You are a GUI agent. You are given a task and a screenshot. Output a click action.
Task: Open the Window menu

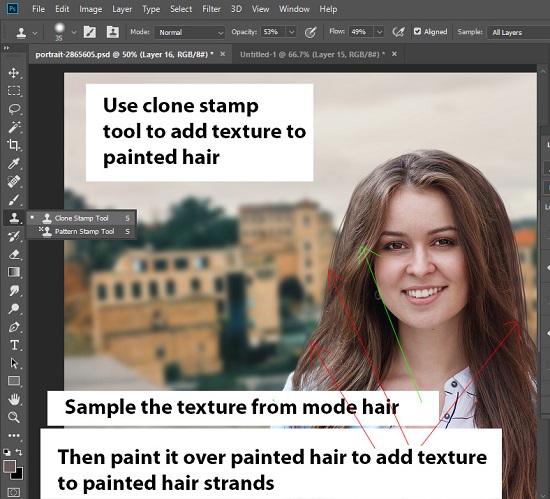click(x=294, y=9)
